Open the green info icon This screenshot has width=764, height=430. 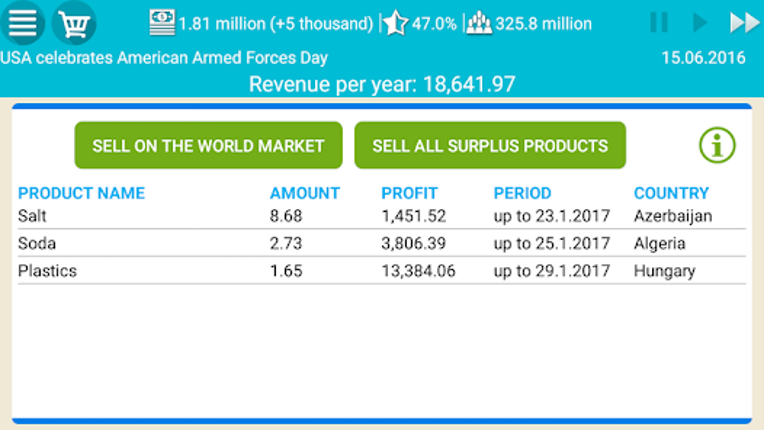tap(717, 146)
